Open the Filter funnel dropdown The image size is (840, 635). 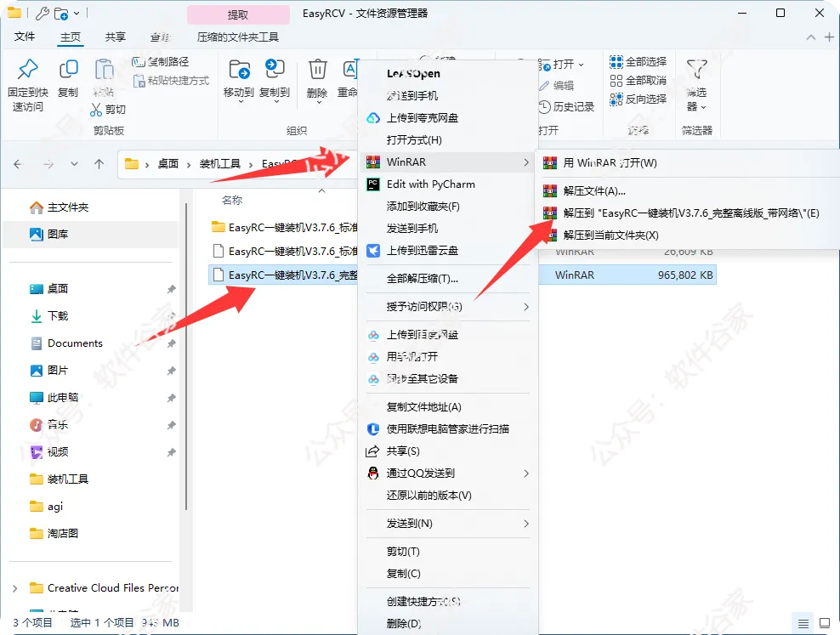696,86
